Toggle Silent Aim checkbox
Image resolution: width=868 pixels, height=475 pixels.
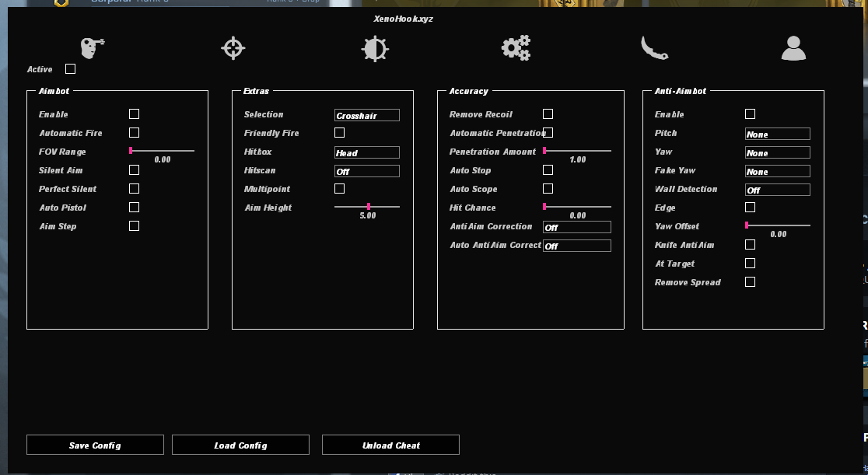coord(134,170)
